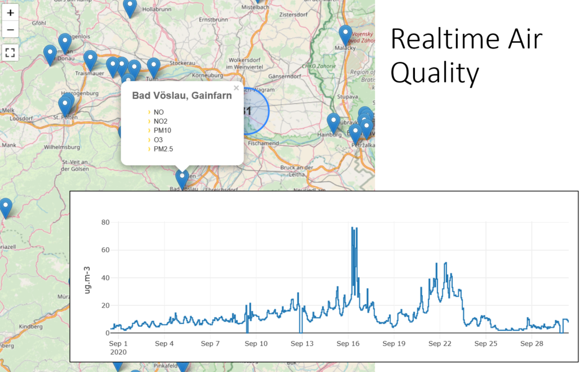
Task: Open the O3 measurement
Action: (158, 140)
